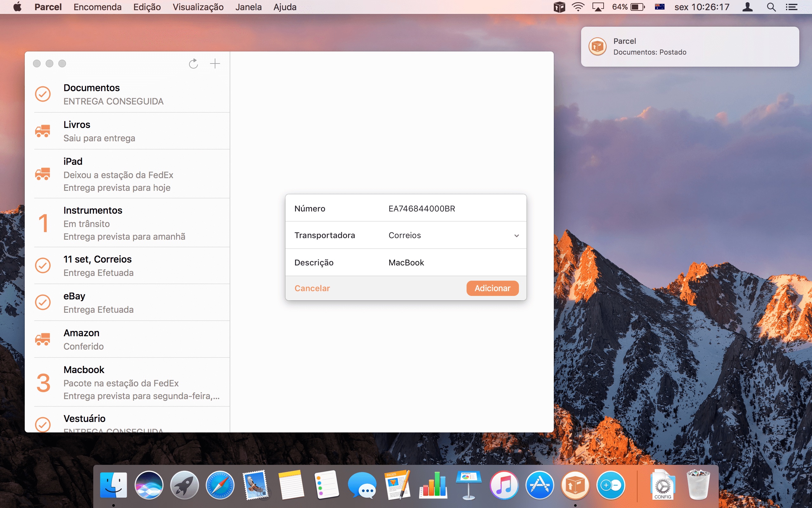
Task: Open the CONFIG file in Dock
Action: coord(663,485)
